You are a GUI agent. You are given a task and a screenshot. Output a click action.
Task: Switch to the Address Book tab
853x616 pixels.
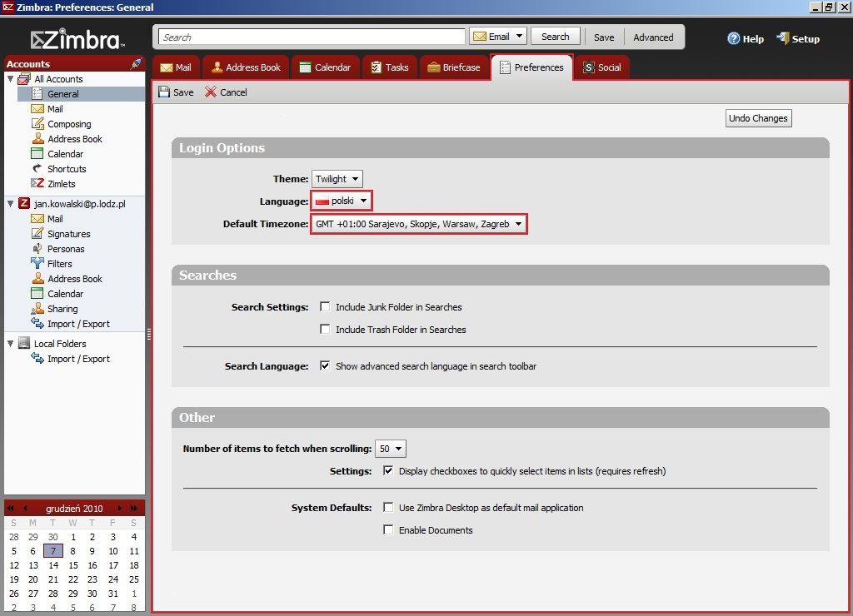pos(247,67)
